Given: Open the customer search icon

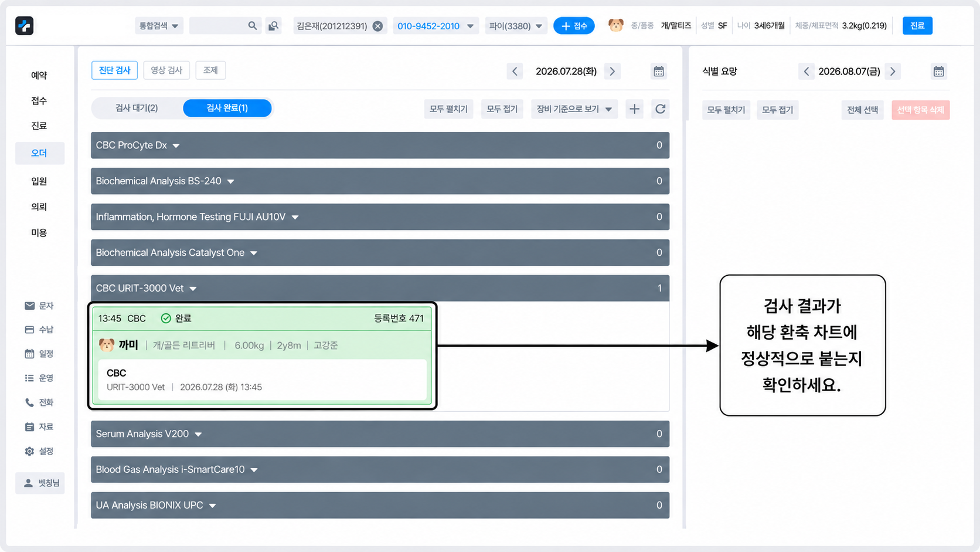Looking at the screenshot, I should click(273, 26).
